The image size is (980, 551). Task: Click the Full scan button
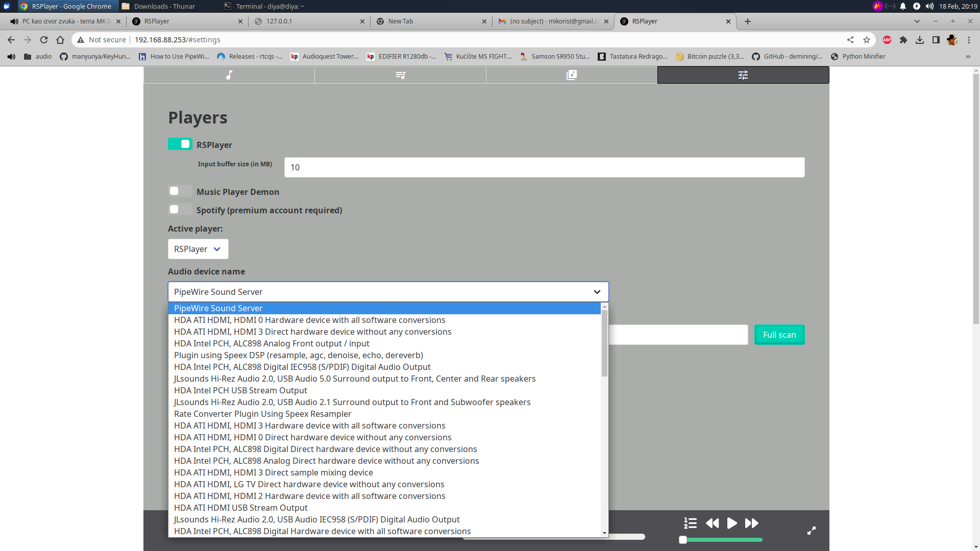click(x=779, y=335)
